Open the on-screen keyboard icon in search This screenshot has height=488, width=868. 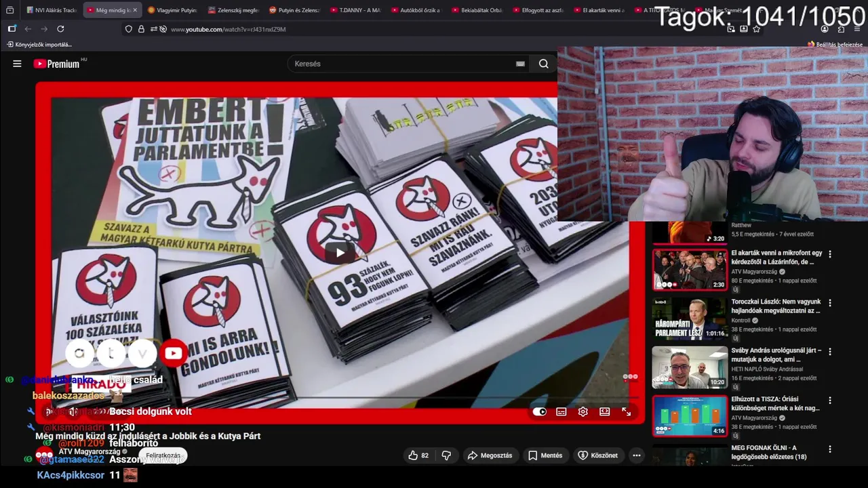coord(520,64)
